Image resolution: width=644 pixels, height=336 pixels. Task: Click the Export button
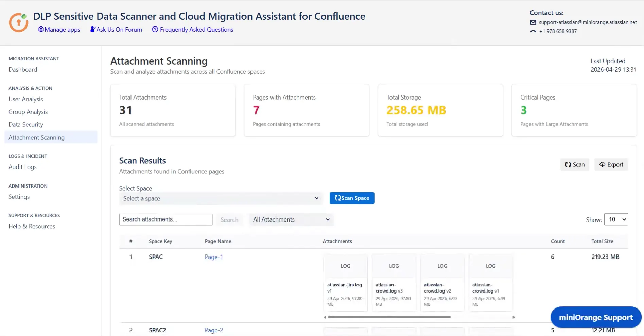[611, 165]
